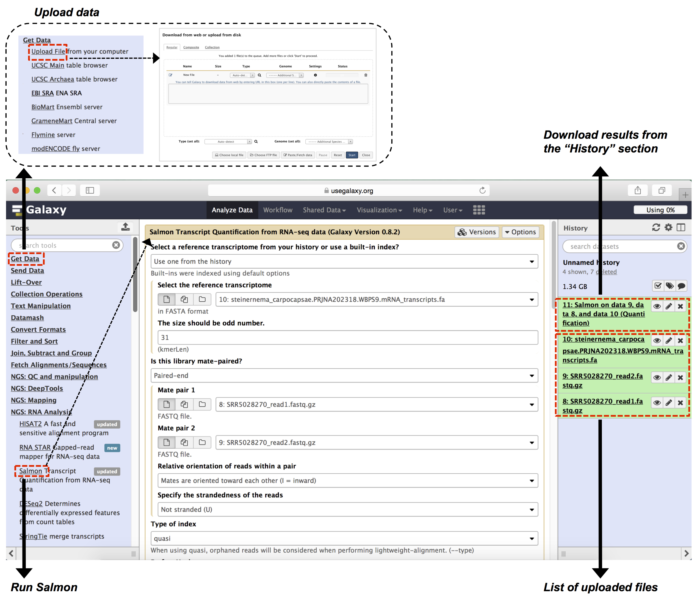This screenshot has height=600, width=700.
Task: Edit attributes of dataset 10 steinernema
Action: 669,340
